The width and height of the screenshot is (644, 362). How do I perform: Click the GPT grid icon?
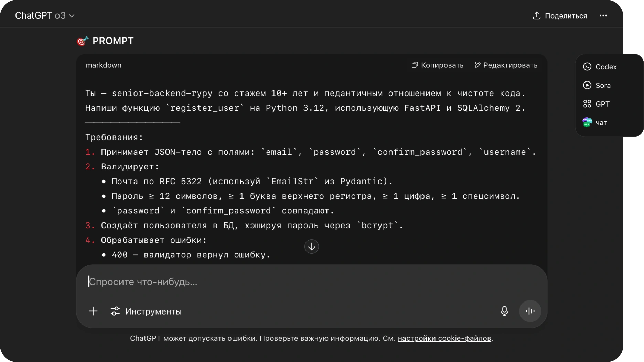[587, 104]
